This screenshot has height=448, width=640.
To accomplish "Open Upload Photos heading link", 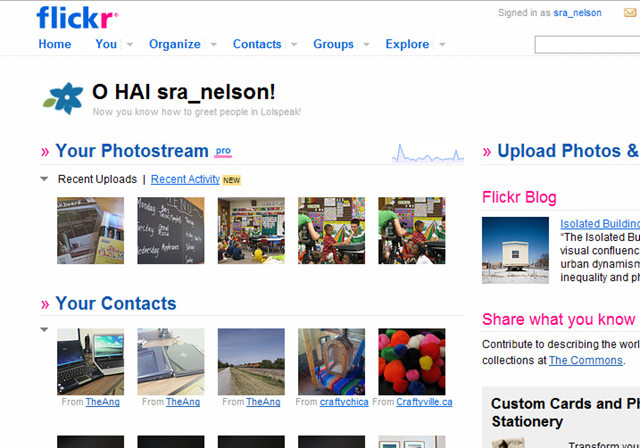I will coord(568,151).
